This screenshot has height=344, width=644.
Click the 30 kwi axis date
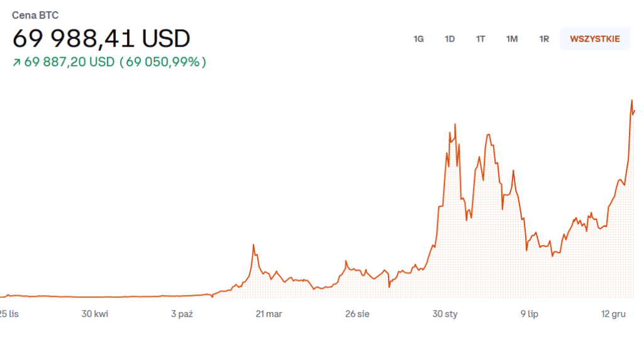point(96,314)
